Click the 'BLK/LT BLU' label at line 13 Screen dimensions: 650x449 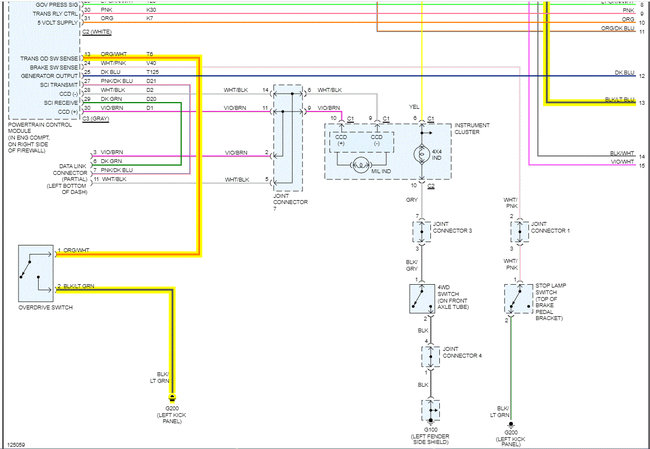[x=620, y=100]
